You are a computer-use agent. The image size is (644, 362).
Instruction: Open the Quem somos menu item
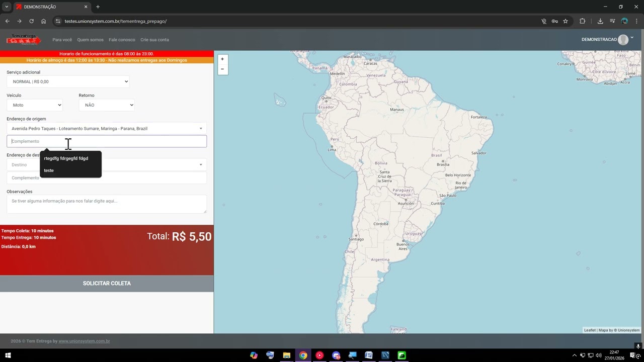[x=90, y=40]
